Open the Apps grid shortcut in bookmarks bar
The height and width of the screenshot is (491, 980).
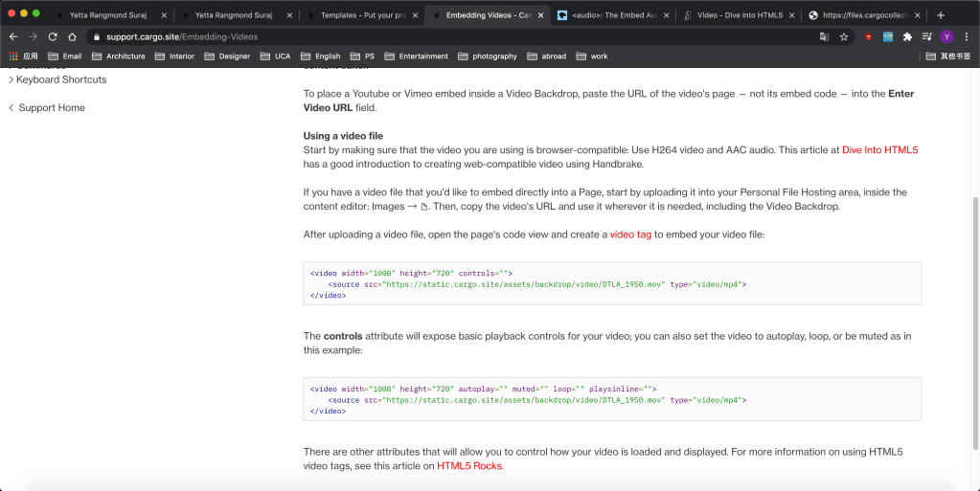[23, 56]
